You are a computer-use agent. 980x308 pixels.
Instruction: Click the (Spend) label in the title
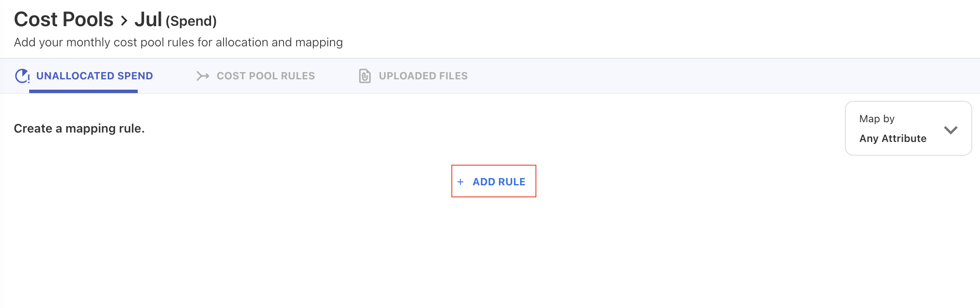click(x=191, y=21)
